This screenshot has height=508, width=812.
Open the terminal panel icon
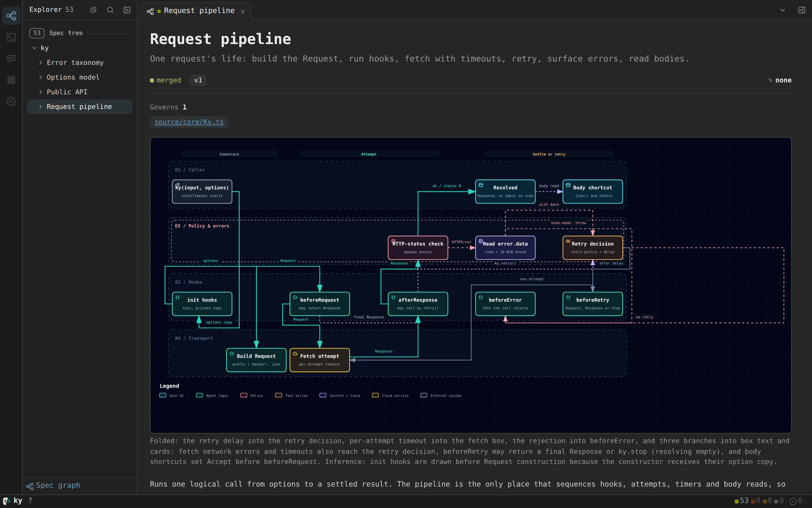coord(11,37)
